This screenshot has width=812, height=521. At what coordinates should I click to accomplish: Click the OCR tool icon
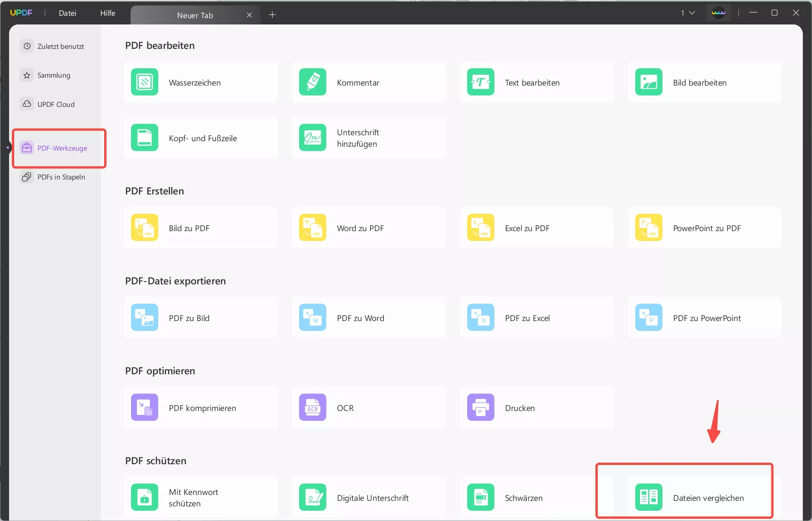pyautogui.click(x=312, y=407)
